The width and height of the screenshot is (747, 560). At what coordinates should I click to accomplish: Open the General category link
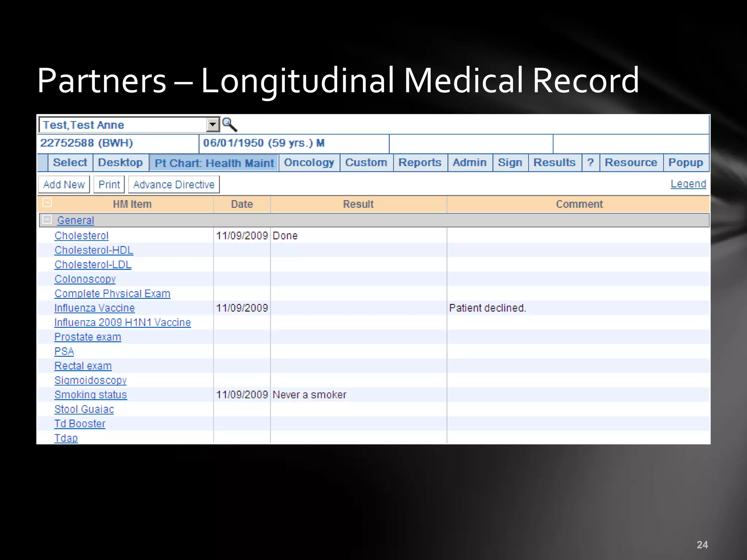(76, 220)
